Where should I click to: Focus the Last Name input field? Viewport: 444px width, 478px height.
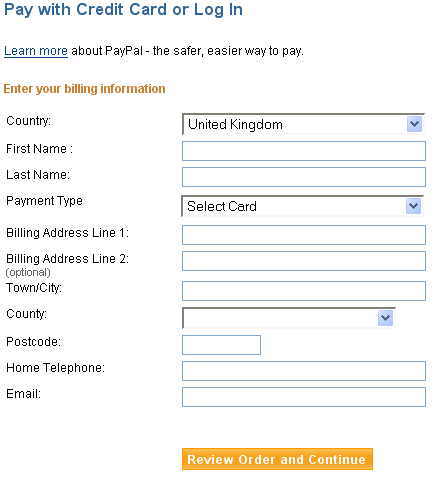pyautogui.click(x=304, y=177)
